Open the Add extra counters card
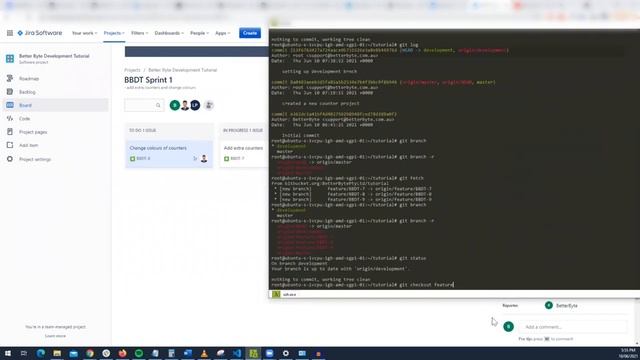This screenshot has width=640, height=360. pos(244,154)
